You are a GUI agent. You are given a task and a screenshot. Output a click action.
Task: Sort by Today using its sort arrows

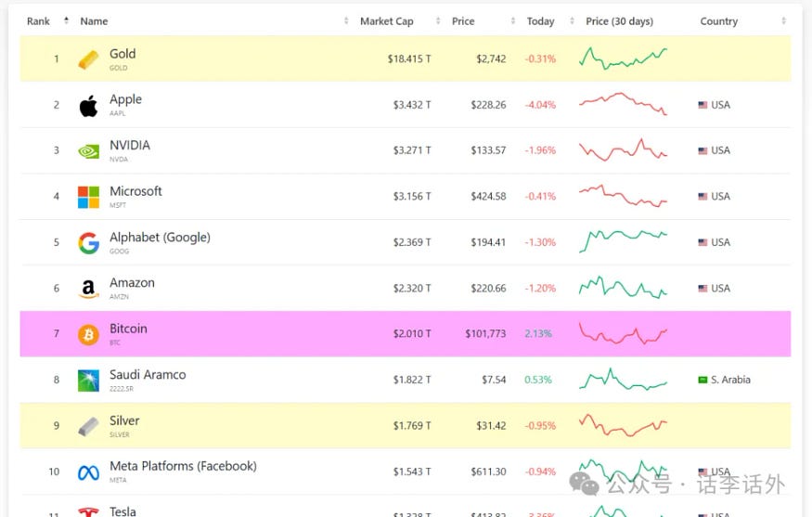click(x=572, y=20)
